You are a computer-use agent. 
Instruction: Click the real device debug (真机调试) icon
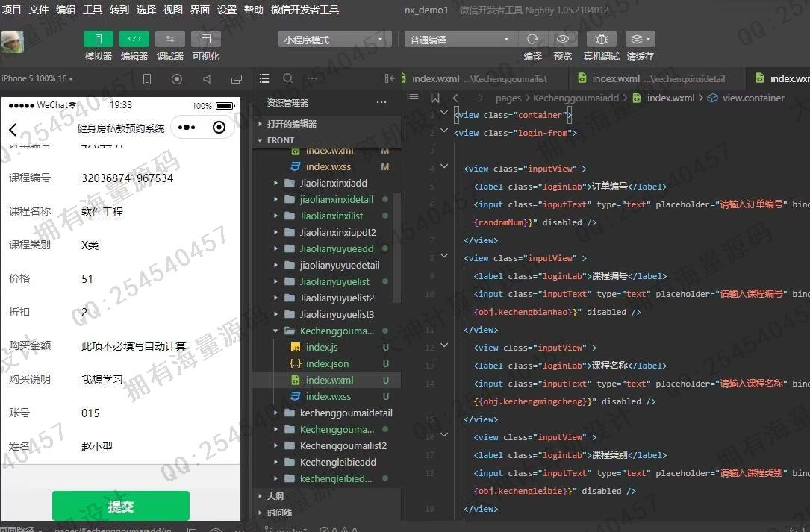coord(601,40)
